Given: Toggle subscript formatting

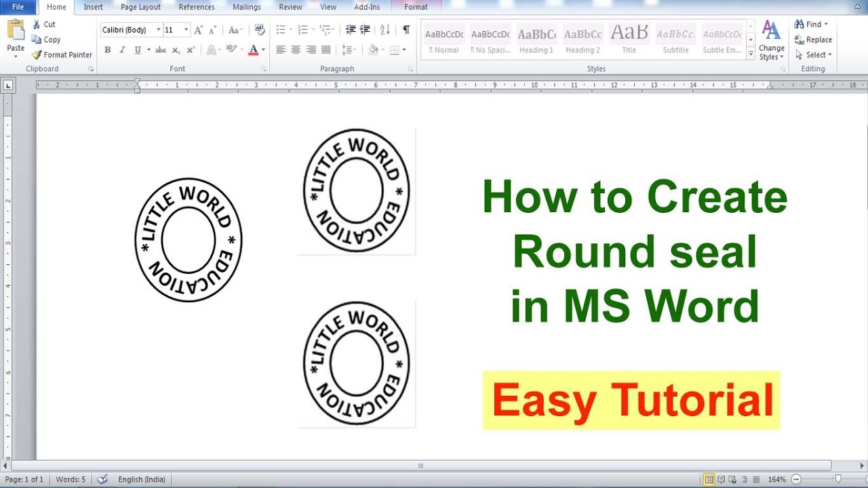Looking at the screenshot, I should [x=176, y=49].
